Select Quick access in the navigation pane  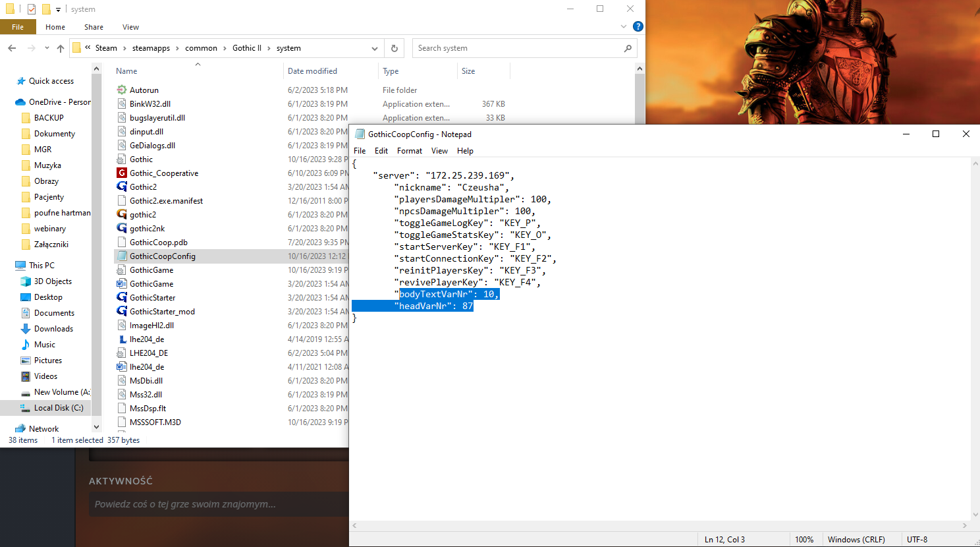(x=51, y=81)
